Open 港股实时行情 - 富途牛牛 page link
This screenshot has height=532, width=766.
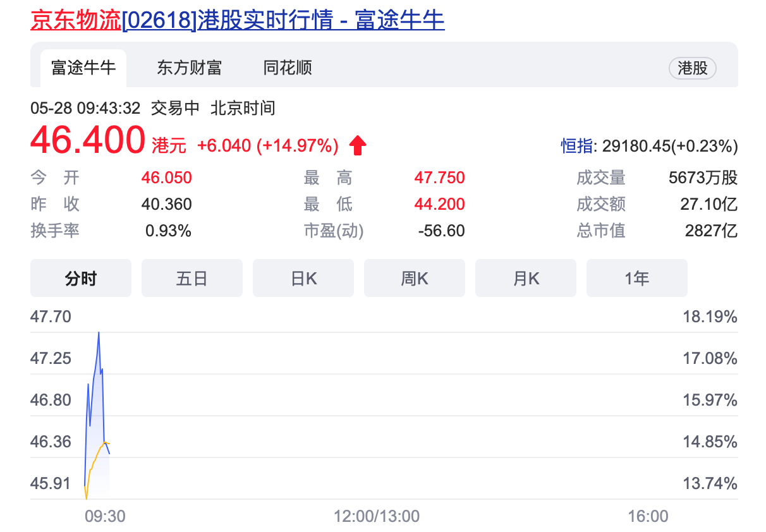[x=320, y=20]
